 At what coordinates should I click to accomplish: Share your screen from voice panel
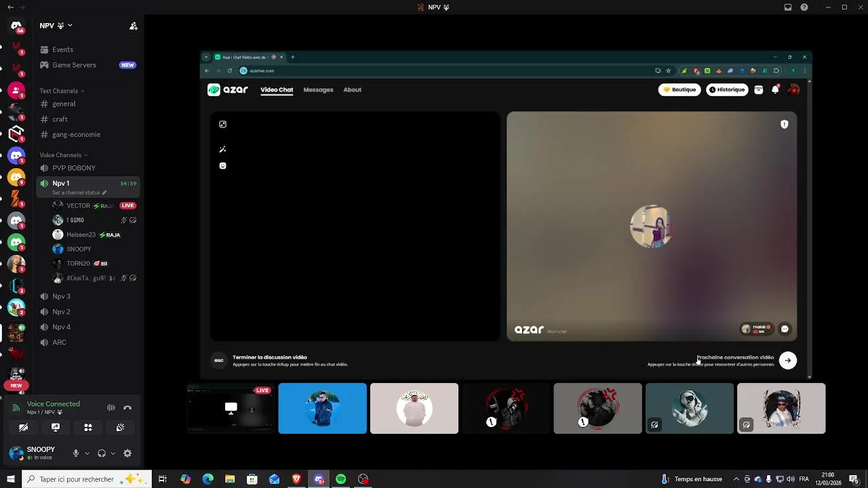[x=56, y=428]
